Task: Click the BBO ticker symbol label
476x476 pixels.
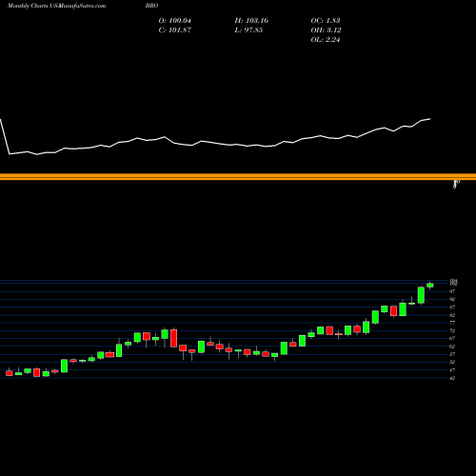Action: pyautogui.click(x=152, y=6)
